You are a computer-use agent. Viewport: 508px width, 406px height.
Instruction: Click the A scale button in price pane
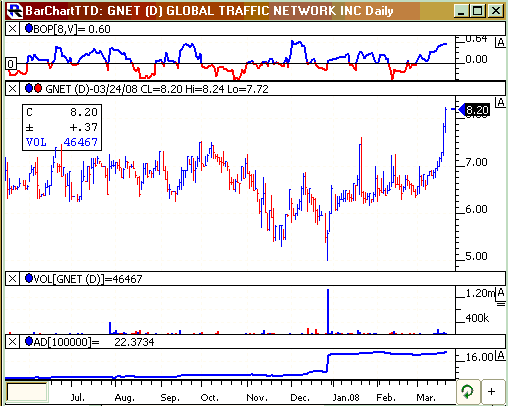pos(500,102)
